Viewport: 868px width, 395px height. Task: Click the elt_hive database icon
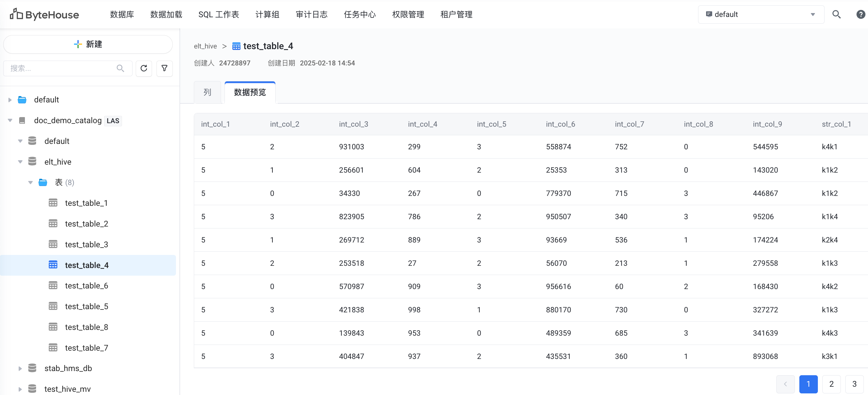pyautogui.click(x=32, y=162)
